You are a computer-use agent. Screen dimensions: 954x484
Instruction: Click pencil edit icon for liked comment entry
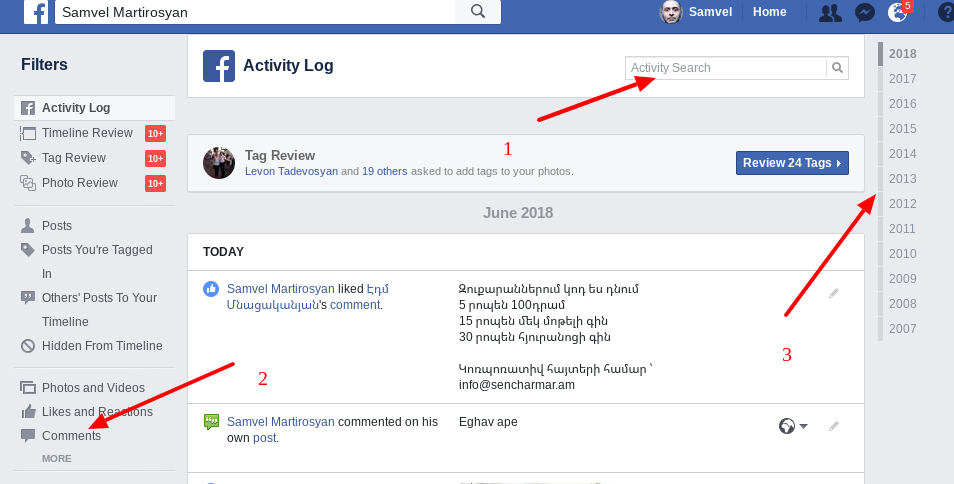[834, 293]
